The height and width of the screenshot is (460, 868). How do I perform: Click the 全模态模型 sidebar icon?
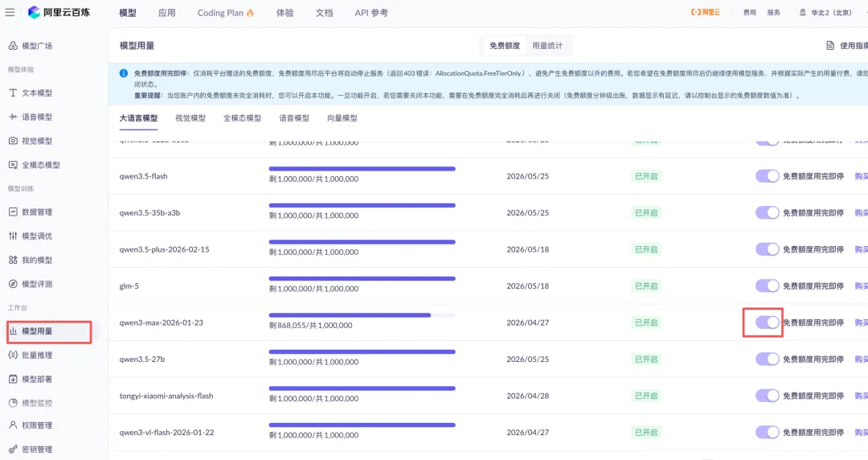tap(13, 165)
